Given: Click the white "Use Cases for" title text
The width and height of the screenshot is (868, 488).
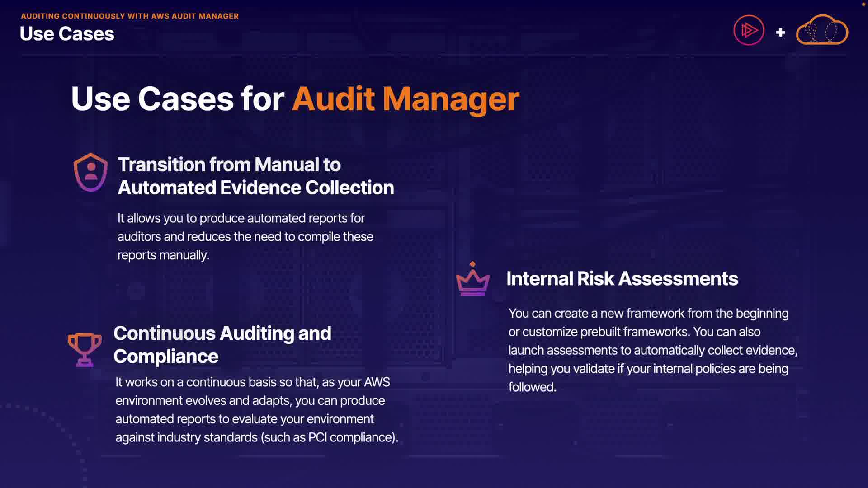Looking at the screenshot, I should tap(178, 99).
